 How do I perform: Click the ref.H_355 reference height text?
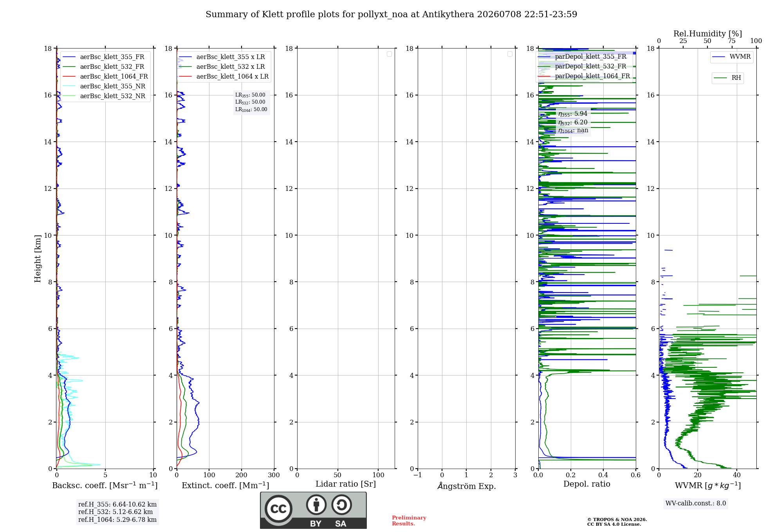117,505
